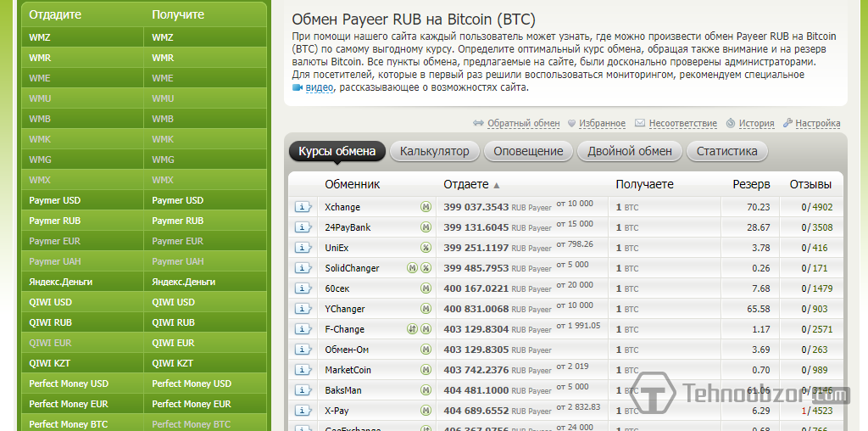This screenshot has height=431, width=868.
Task: Click the Получаете column header
Action: [x=645, y=184]
